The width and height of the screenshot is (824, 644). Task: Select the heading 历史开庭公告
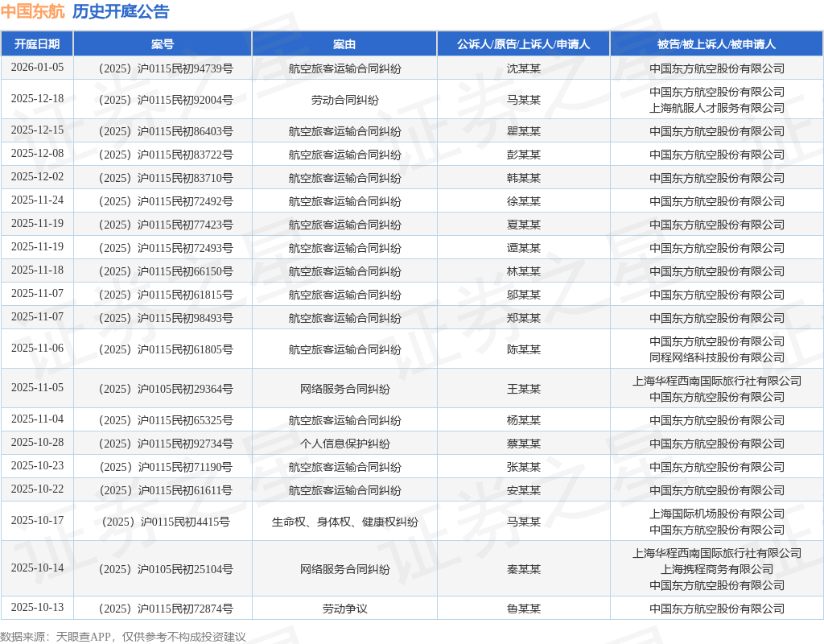coord(121,11)
